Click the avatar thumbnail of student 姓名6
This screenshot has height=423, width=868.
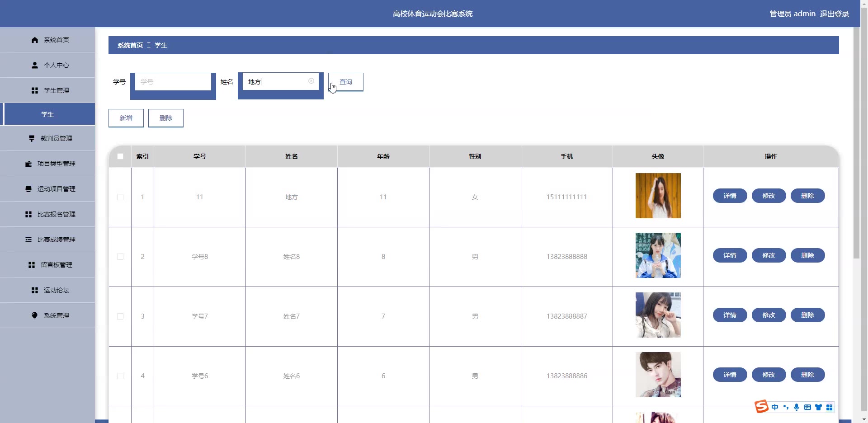(658, 375)
